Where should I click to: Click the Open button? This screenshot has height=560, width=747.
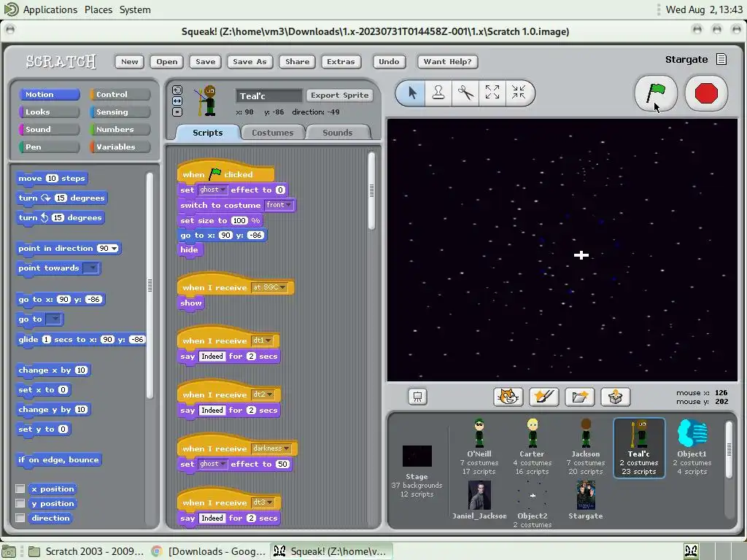pyautogui.click(x=167, y=61)
